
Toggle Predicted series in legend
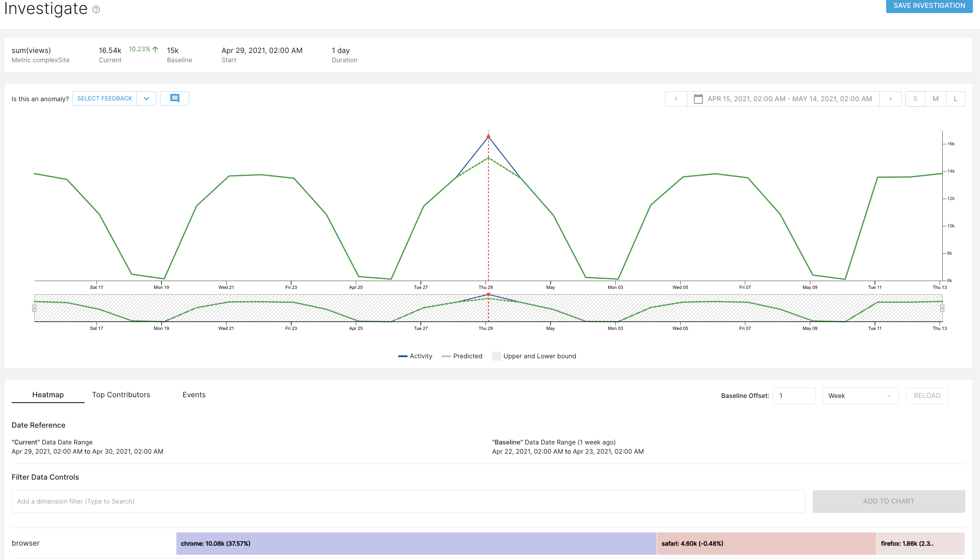[x=462, y=356]
